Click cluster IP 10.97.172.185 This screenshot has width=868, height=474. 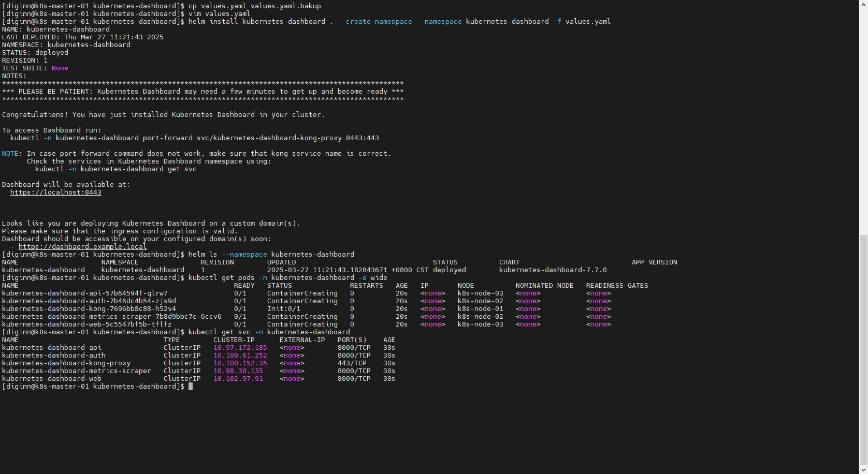(x=240, y=348)
